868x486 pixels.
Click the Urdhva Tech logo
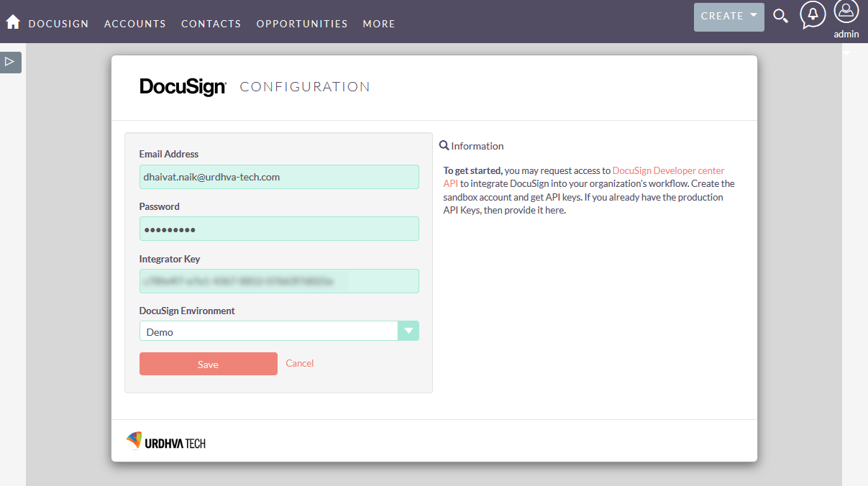[166, 441]
